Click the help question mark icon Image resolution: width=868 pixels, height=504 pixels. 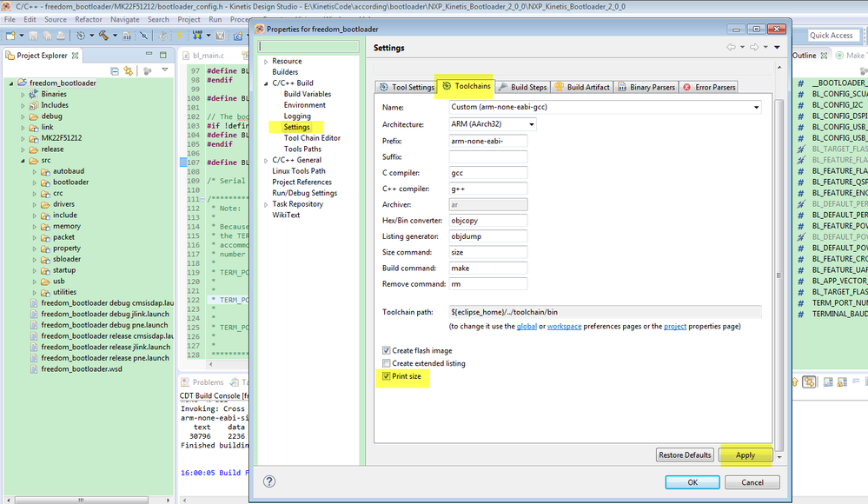[x=269, y=481]
